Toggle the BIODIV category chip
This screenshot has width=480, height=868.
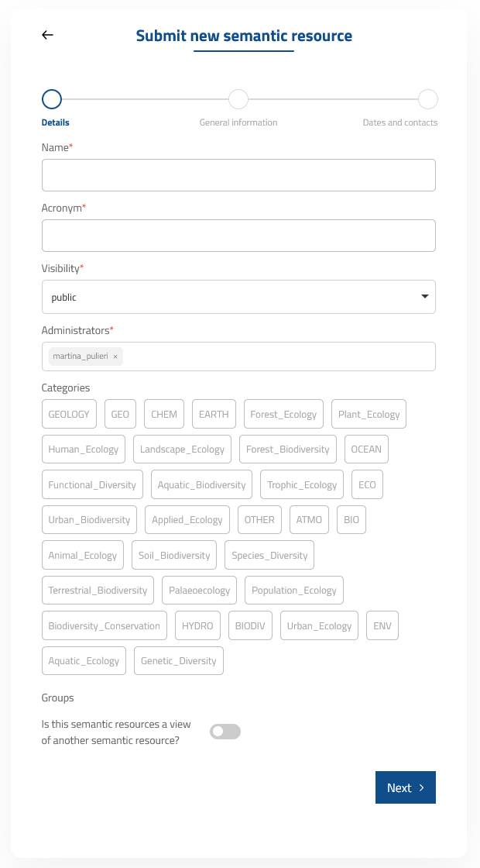[250, 625]
